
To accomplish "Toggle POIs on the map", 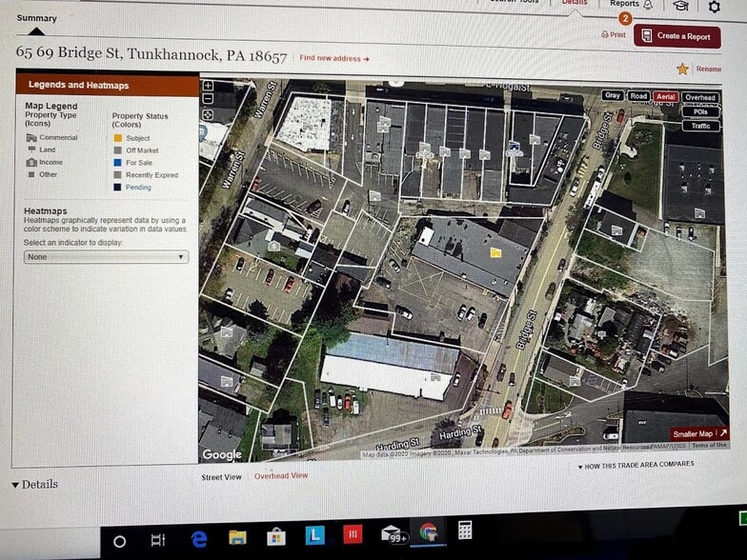I will point(700,112).
